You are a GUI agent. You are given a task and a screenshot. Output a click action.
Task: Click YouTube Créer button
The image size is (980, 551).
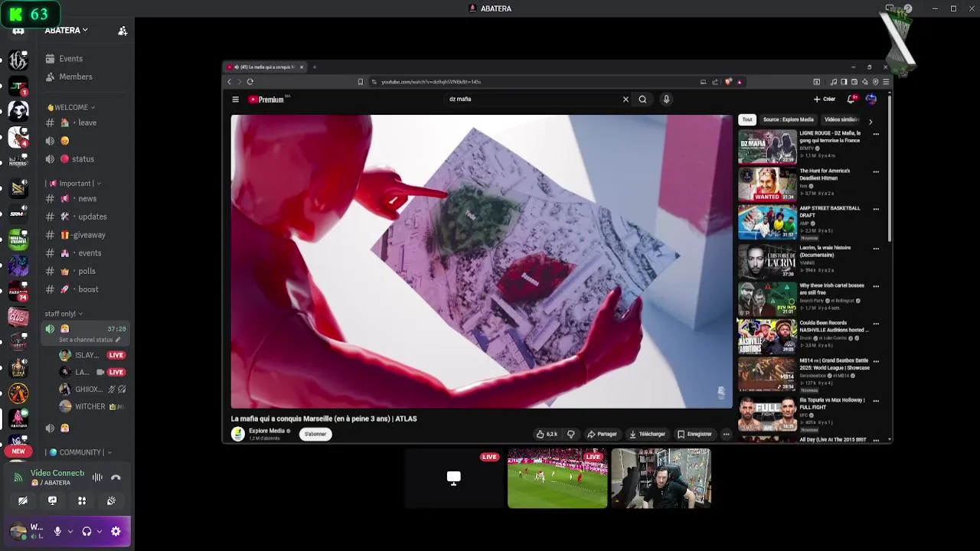(825, 99)
